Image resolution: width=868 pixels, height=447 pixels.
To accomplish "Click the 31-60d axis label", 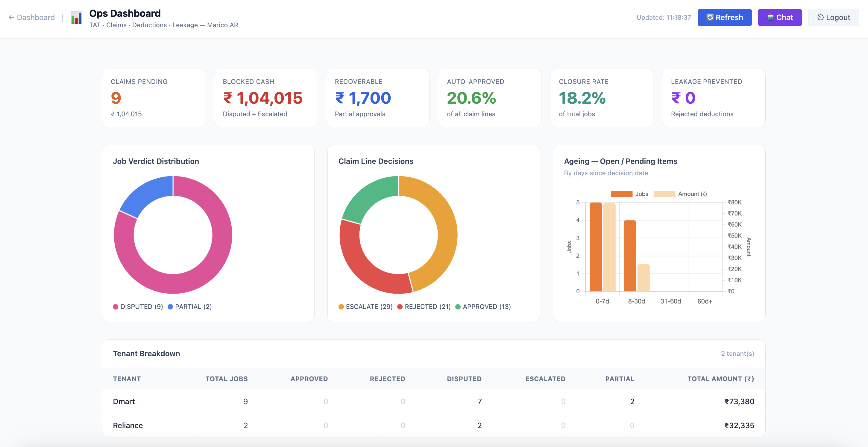I will (x=670, y=301).
